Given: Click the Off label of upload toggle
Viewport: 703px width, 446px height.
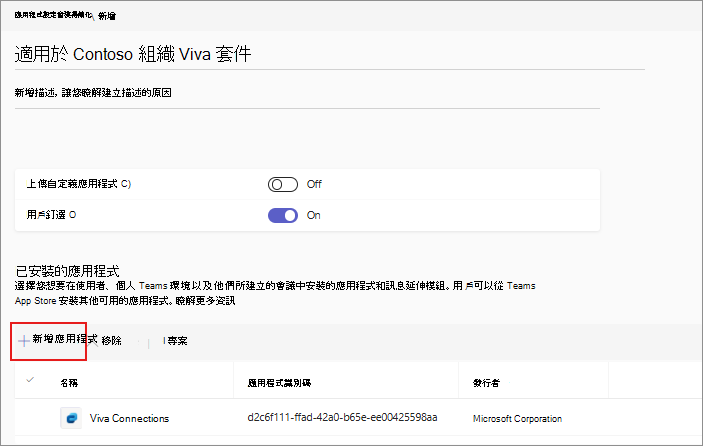Looking at the screenshot, I should click(314, 184).
